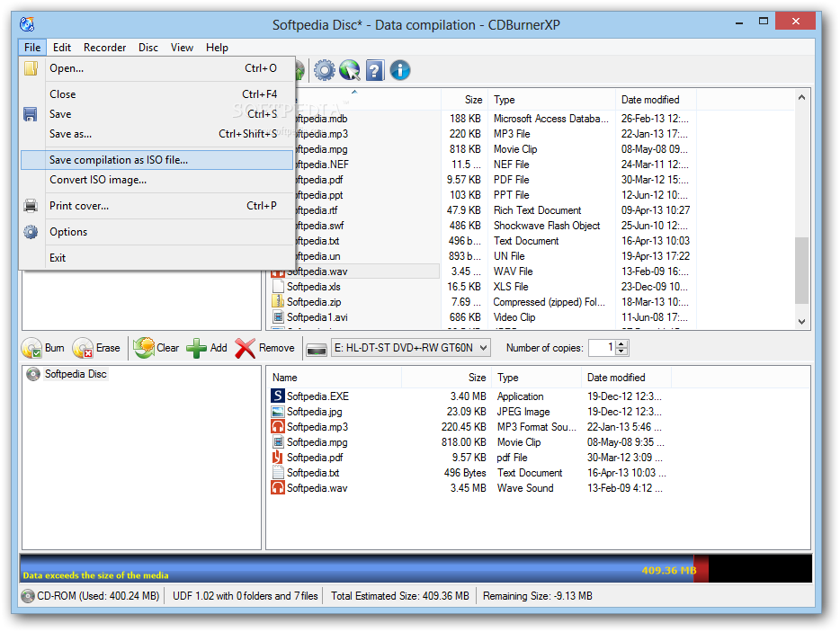Select the Softpedia Disc tree node
Image resolution: width=840 pixels, height=632 pixels.
pyautogui.click(x=76, y=374)
